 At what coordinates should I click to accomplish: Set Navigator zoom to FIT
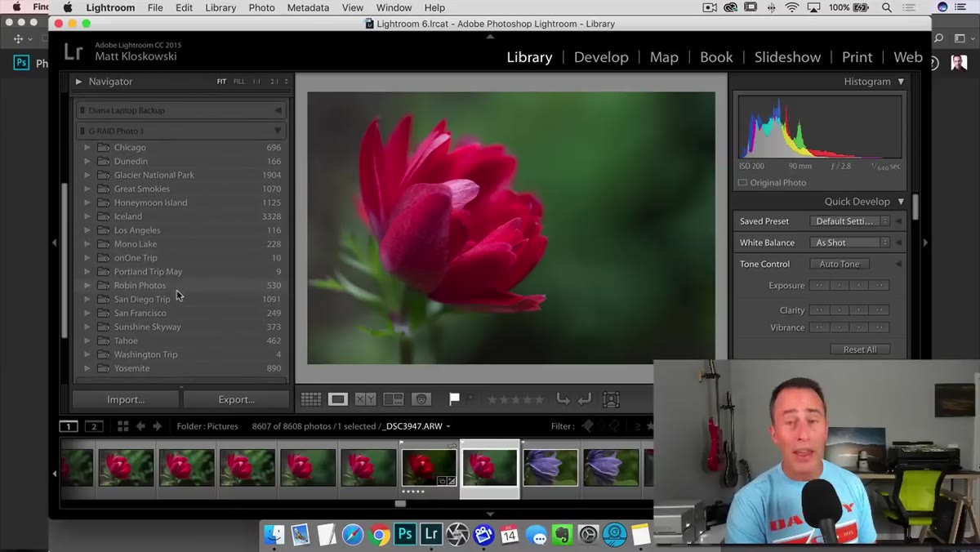pyautogui.click(x=221, y=82)
